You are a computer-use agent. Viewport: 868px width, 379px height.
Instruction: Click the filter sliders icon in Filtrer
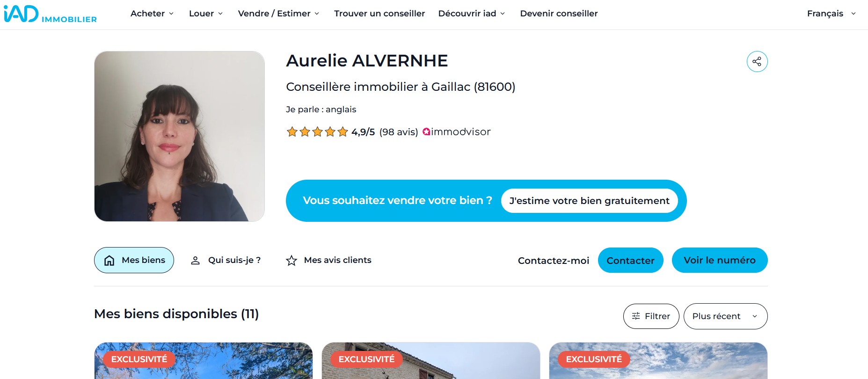[636, 316]
